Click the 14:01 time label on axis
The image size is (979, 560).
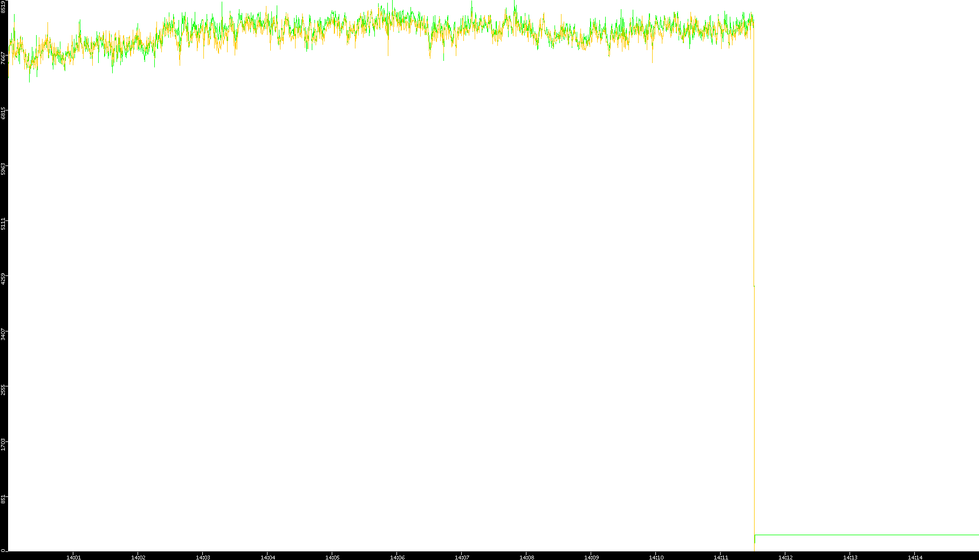(x=73, y=557)
